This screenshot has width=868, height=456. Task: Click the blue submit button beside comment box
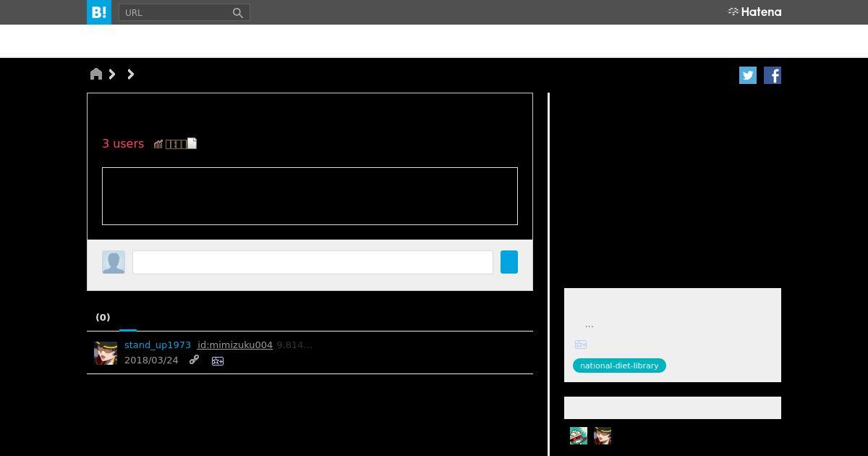pyautogui.click(x=509, y=262)
